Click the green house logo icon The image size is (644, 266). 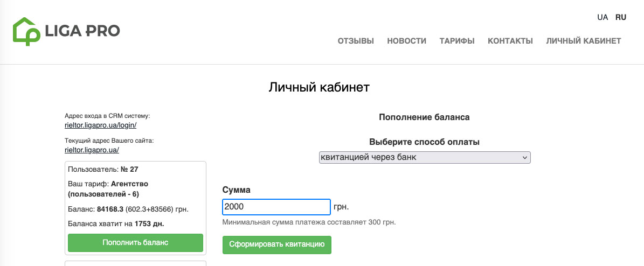tap(26, 31)
